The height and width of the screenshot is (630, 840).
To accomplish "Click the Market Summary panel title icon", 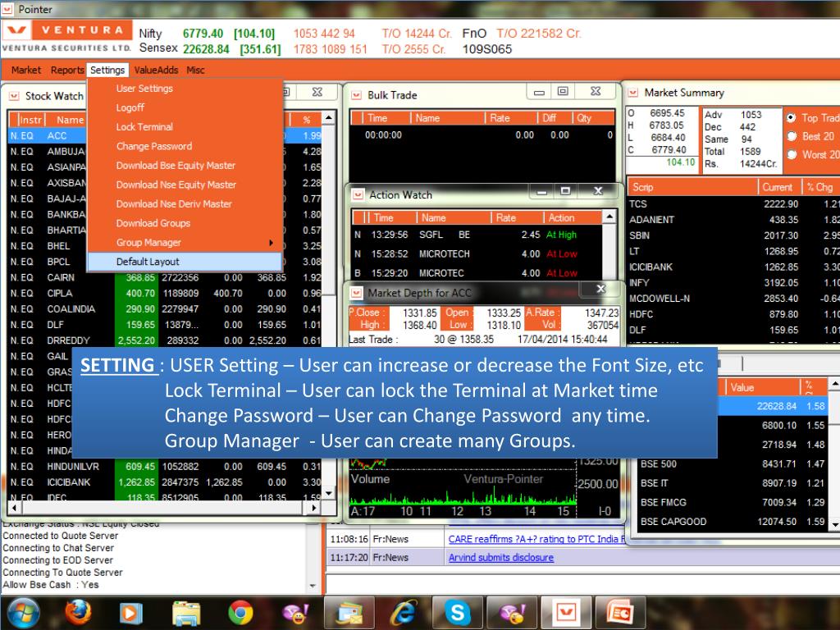I will click(633, 93).
